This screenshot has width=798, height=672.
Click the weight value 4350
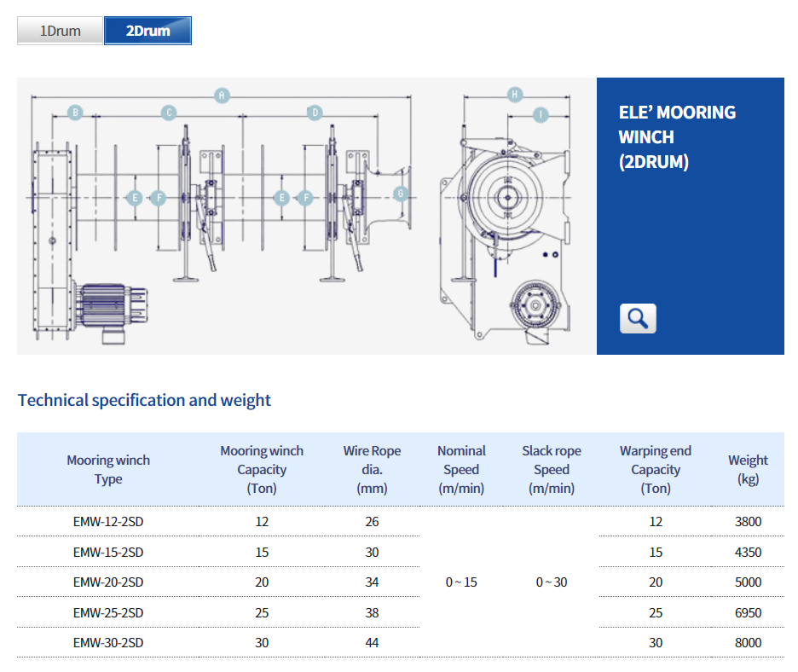pyautogui.click(x=749, y=553)
